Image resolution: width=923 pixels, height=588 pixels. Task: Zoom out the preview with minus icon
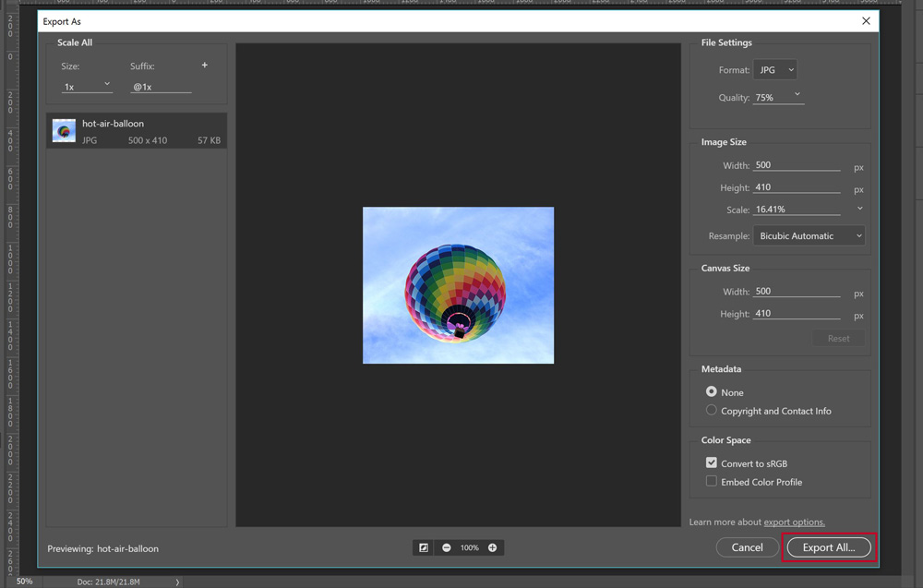(446, 548)
